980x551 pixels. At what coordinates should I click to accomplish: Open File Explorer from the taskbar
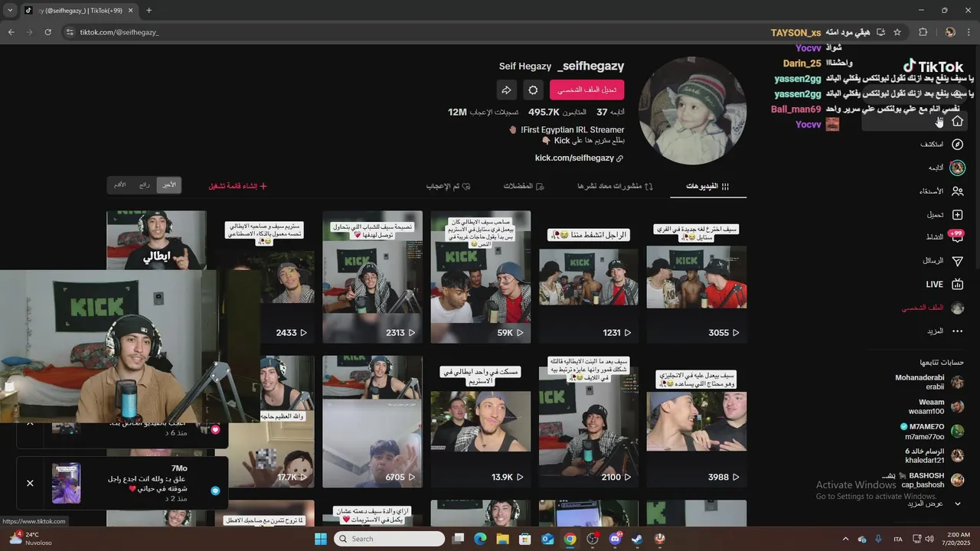502,539
